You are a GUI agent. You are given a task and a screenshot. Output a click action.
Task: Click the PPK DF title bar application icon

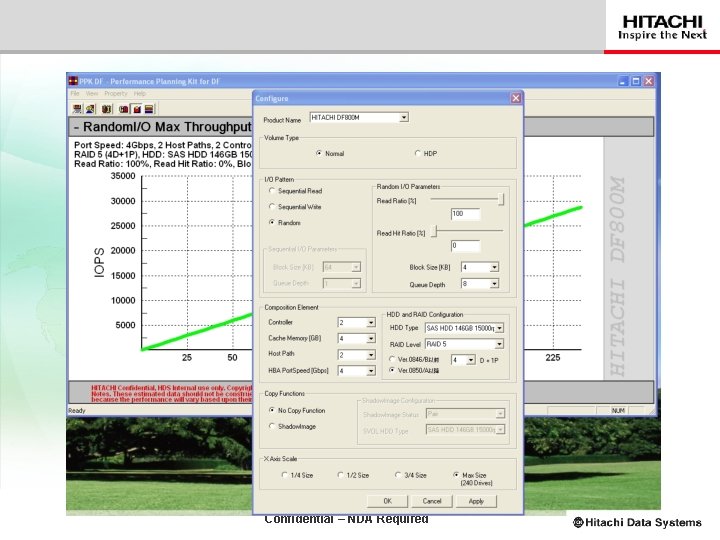(73, 81)
